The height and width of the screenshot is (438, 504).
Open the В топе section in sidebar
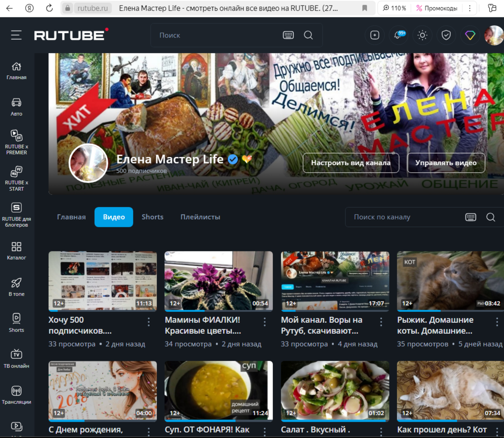coord(16,287)
